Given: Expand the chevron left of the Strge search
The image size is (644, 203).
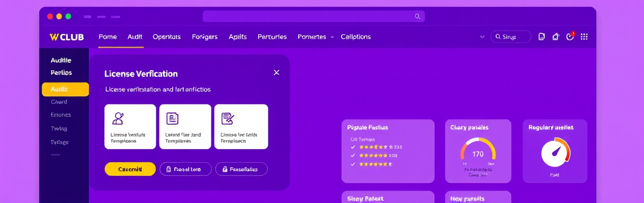Looking at the screenshot, I should 482,37.
